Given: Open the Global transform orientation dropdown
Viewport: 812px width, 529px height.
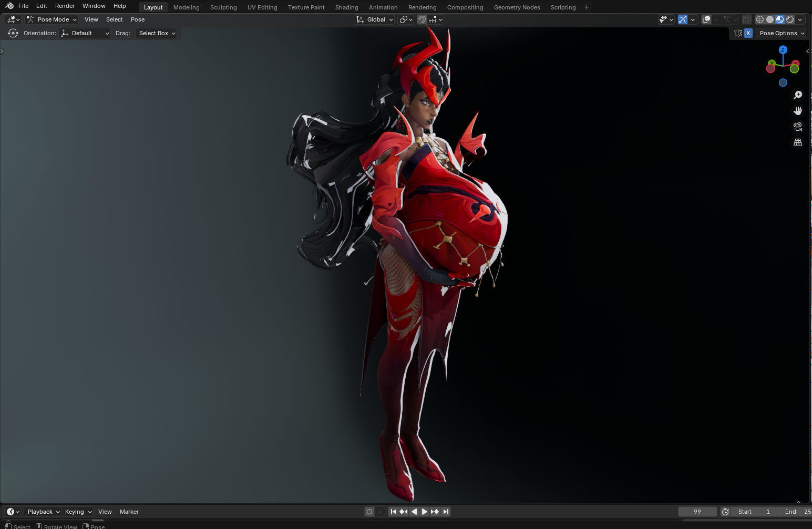Looking at the screenshot, I should point(375,19).
